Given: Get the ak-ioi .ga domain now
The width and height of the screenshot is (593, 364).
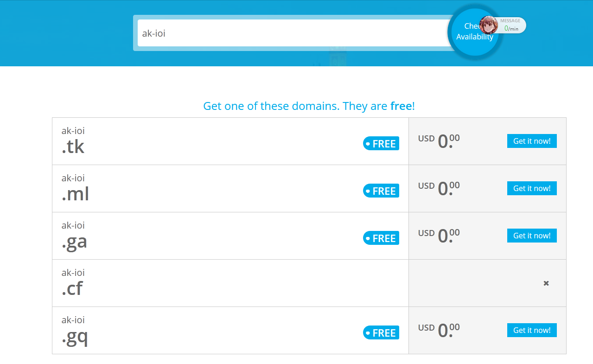Looking at the screenshot, I should [532, 236].
